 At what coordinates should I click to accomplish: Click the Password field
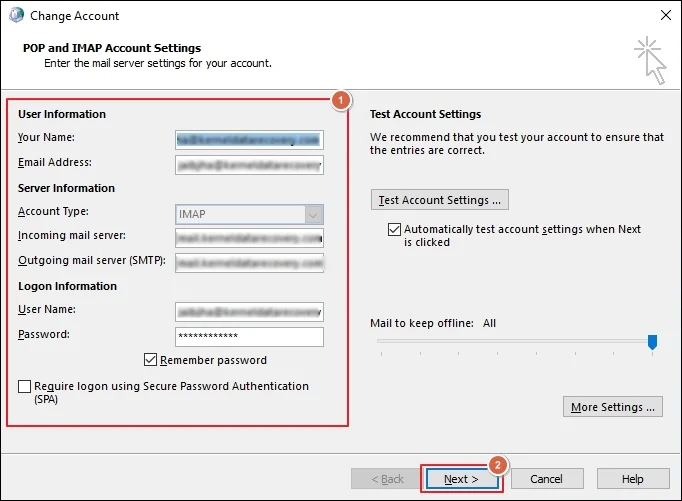249,337
